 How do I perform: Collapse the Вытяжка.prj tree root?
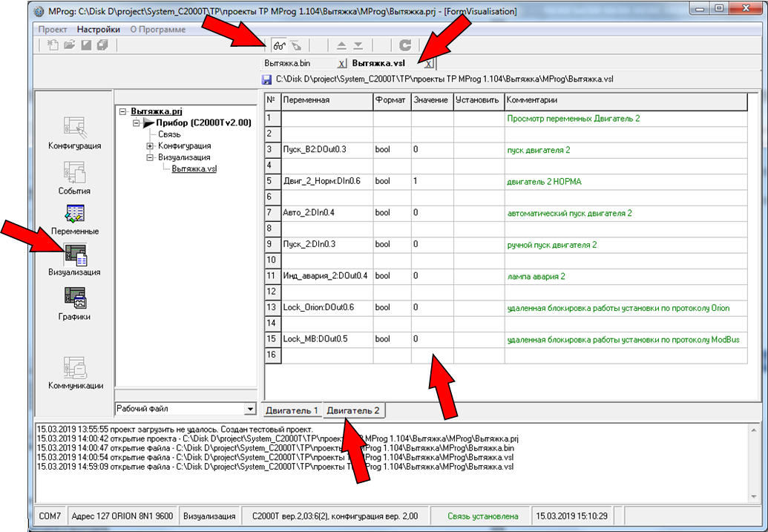point(124,111)
